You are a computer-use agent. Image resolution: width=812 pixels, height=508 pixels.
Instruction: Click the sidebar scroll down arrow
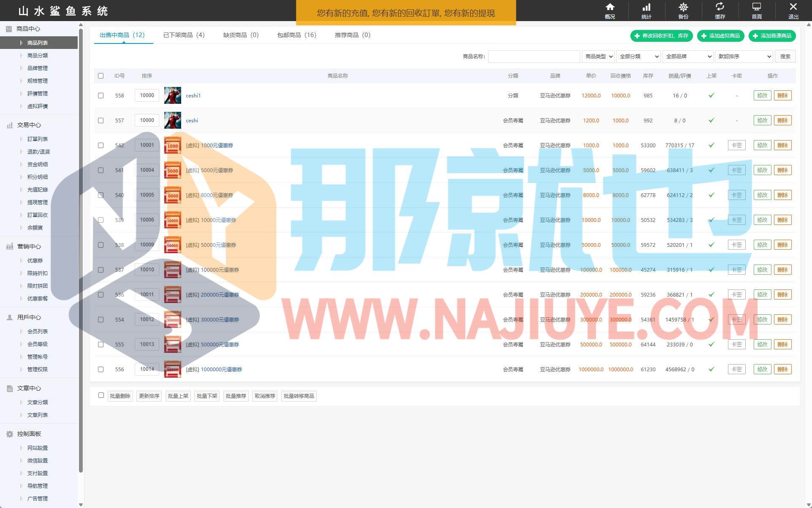pos(81,504)
